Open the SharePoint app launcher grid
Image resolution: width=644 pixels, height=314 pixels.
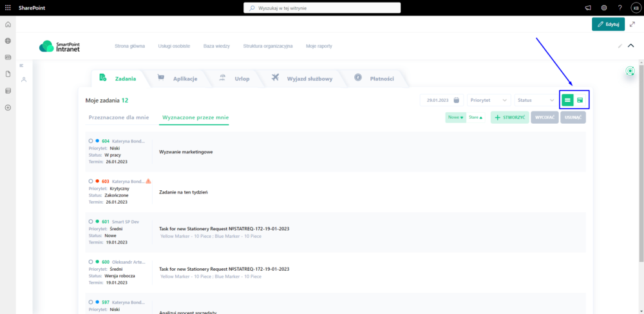coord(8,8)
